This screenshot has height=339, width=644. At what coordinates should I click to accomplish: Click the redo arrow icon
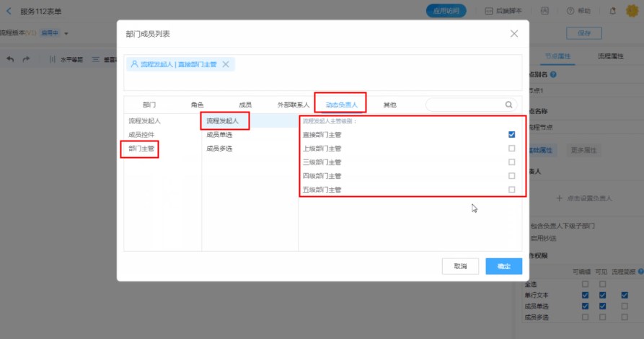[27, 59]
